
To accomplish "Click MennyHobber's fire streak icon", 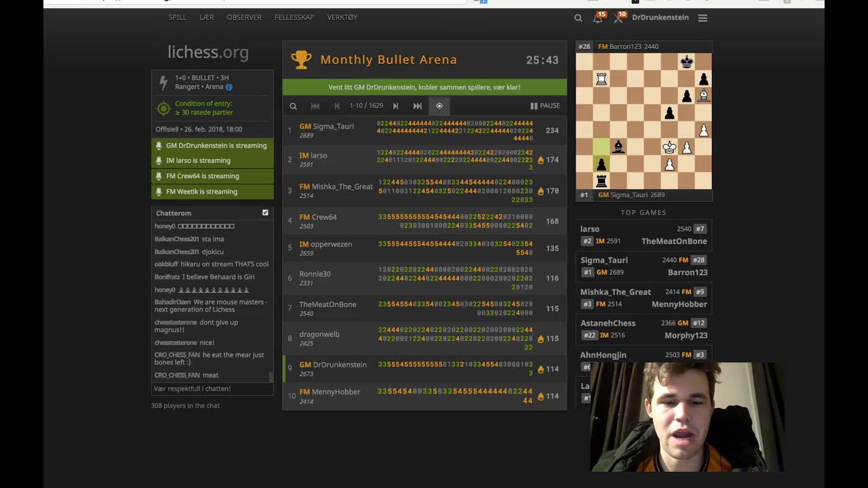I will [540, 396].
